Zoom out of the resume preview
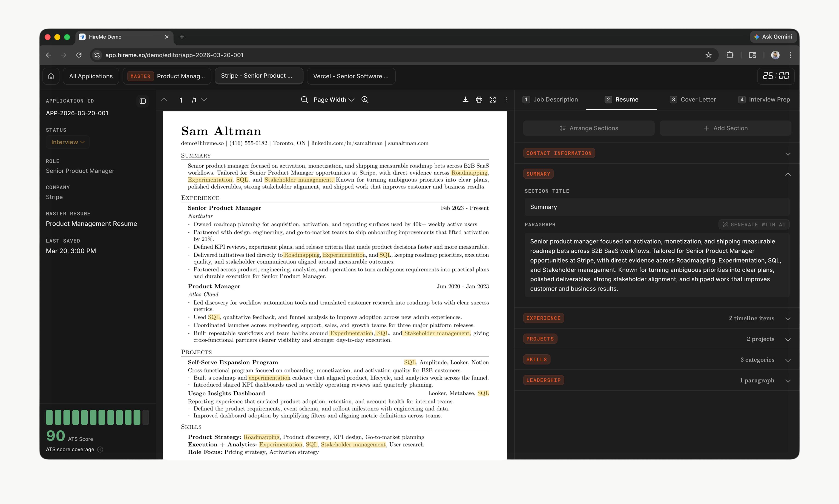The width and height of the screenshot is (839, 504). 304,100
